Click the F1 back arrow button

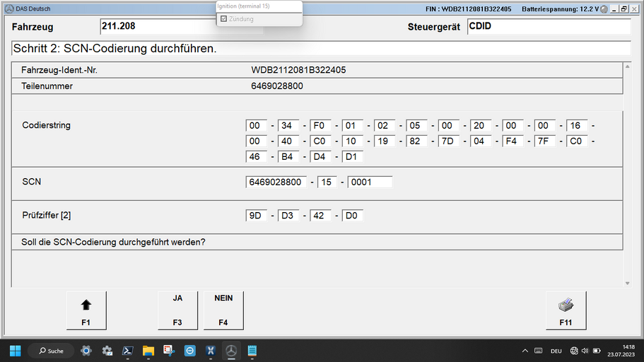pyautogui.click(x=86, y=310)
